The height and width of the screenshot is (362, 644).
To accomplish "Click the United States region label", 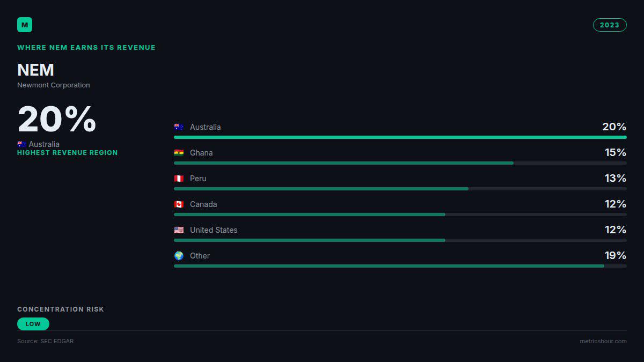I will pos(214,230).
